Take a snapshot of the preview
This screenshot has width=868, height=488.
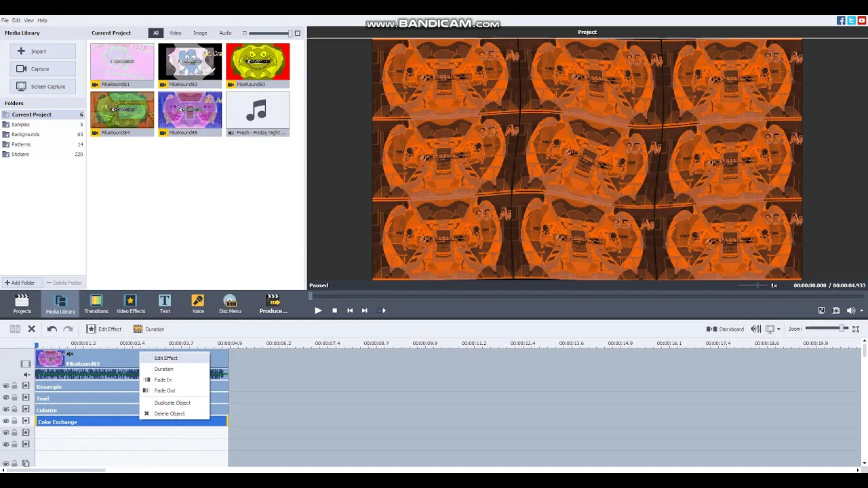coord(836,310)
